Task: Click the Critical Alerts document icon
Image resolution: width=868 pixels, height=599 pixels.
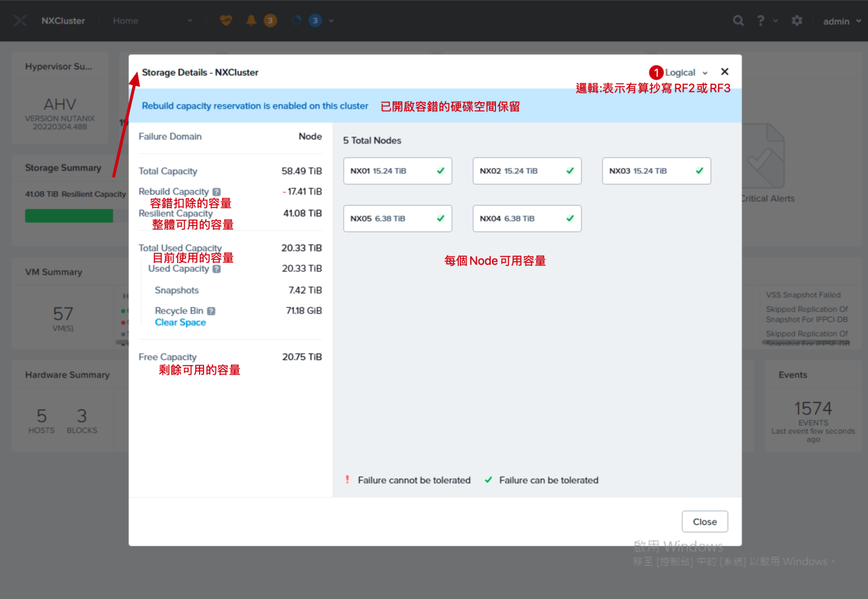Action: [x=765, y=156]
